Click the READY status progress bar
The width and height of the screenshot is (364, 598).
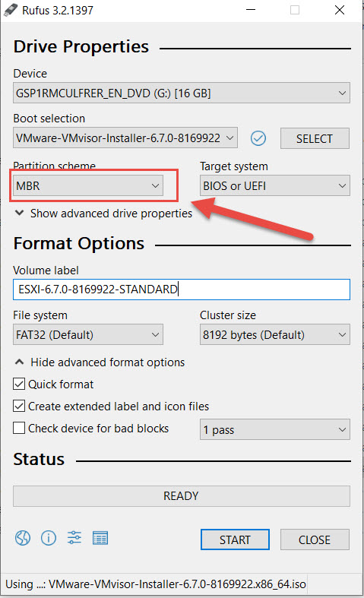[x=182, y=496]
